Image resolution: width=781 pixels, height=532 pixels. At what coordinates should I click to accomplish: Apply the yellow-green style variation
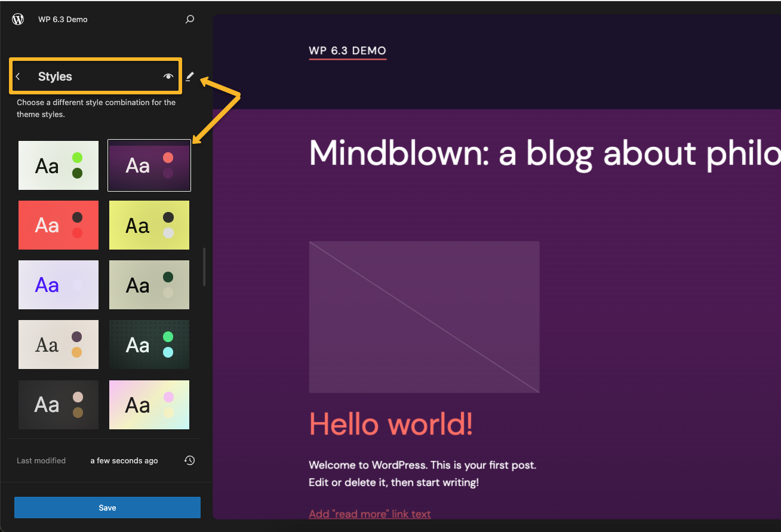(x=149, y=225)
